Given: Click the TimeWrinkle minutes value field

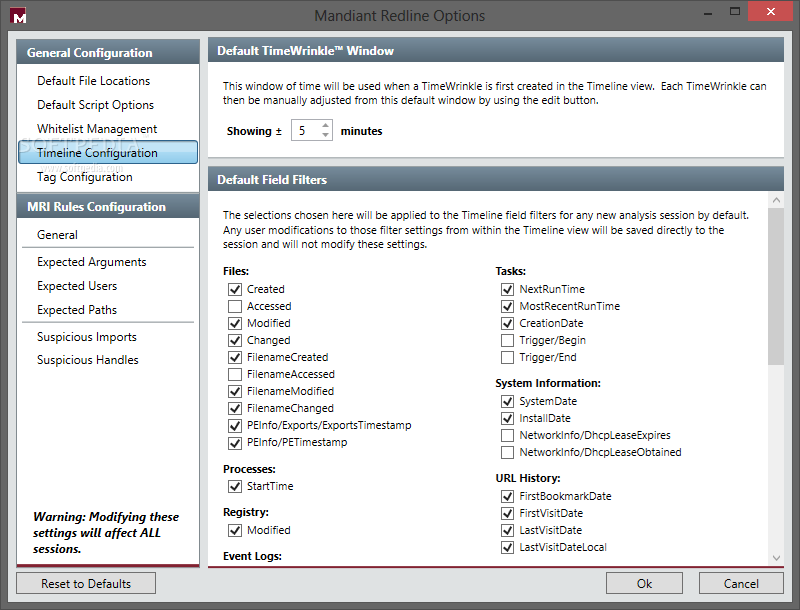Looking at the screenshot, I should point(306,131).
